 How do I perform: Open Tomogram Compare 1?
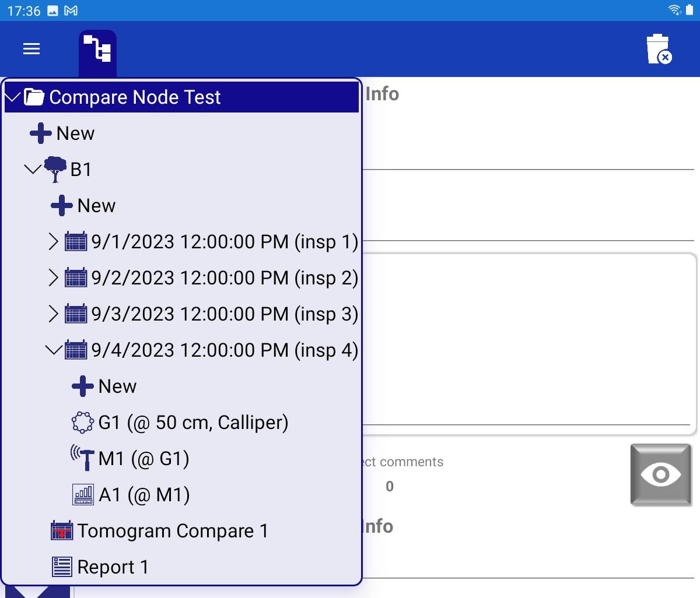(x=173, y=531)
